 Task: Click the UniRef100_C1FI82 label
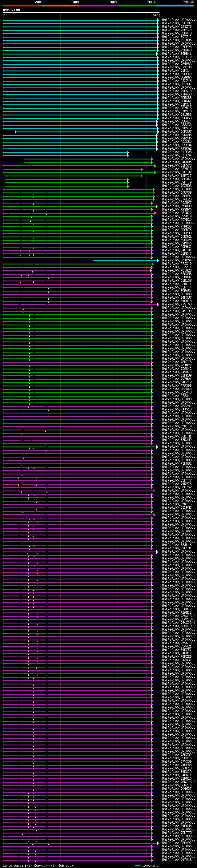pyautogui.click(x=177, y=172)
